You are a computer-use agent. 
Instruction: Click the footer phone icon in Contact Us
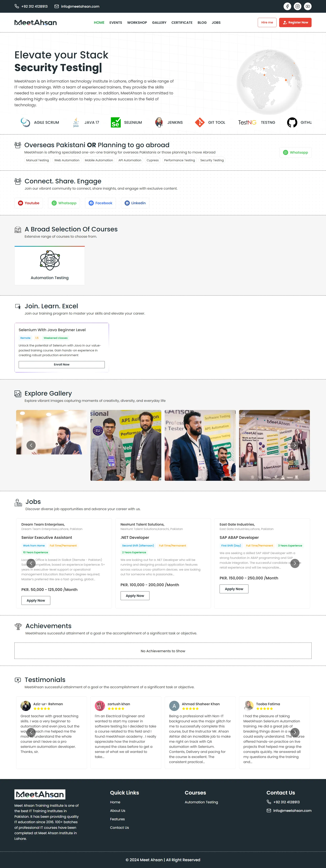pos(269,802)
